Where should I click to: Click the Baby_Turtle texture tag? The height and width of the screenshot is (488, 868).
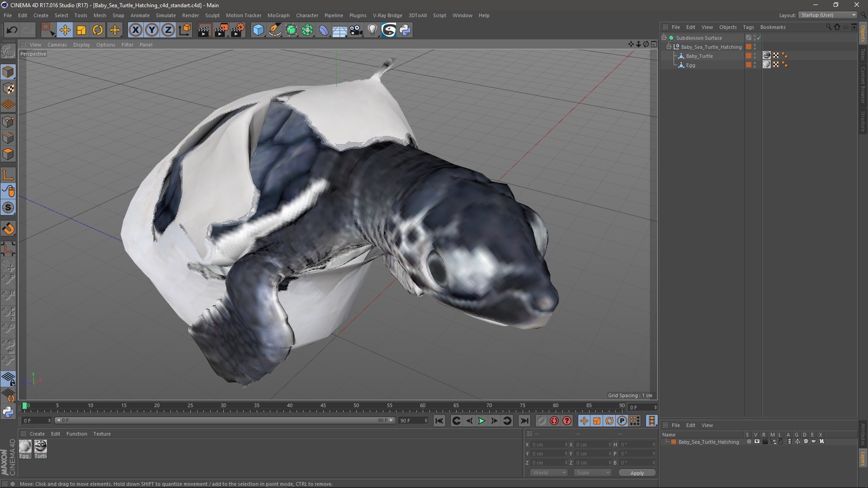[767, 56]
